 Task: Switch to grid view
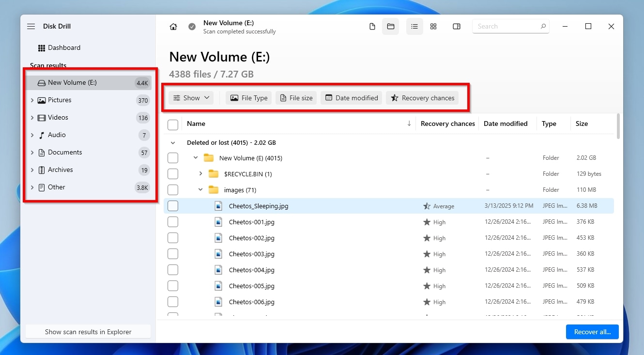click(x=433, y=27)
